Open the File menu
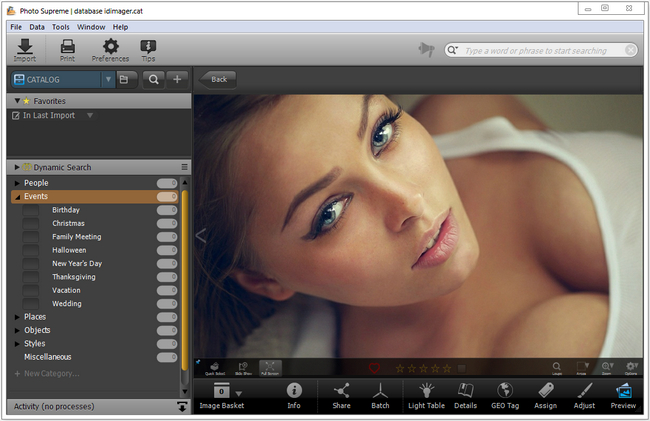Screen dimensions: 650x421 click(16, 27)
